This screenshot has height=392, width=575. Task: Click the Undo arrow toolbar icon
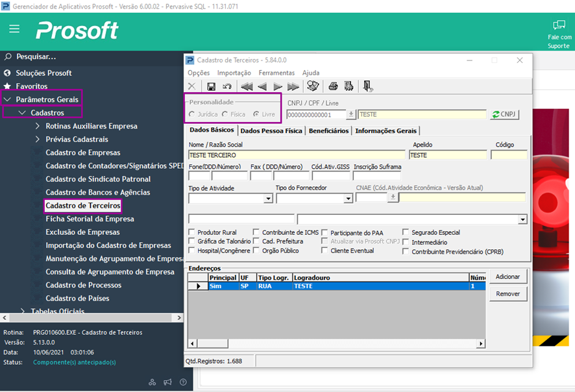click(227, 86)
